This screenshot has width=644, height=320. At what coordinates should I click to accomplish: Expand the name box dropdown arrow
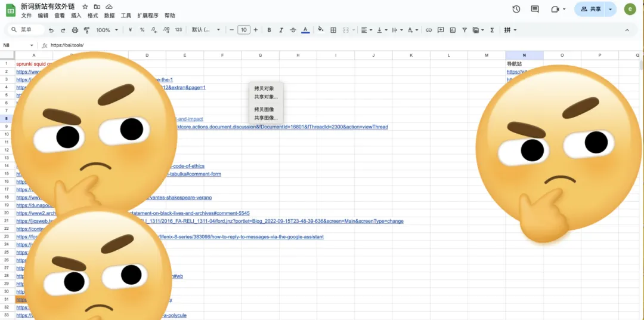click(x=32, y=45)
